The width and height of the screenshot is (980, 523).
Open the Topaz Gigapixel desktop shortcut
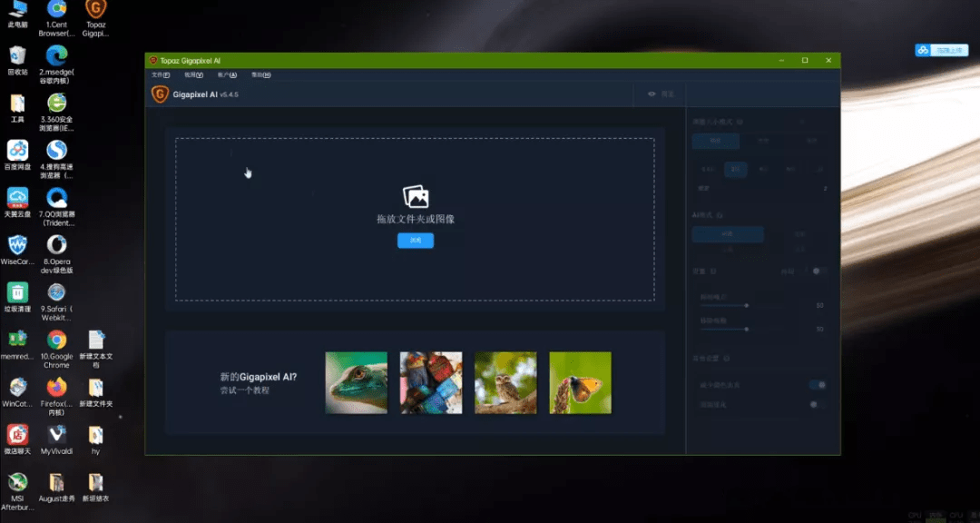95,19
